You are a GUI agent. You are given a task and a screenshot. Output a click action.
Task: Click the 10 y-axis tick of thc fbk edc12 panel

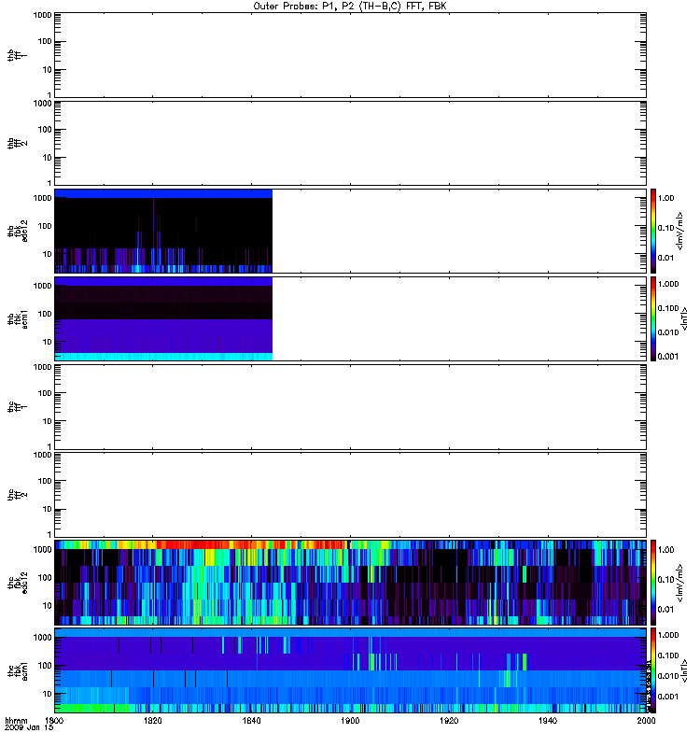(x=48, y=605)
